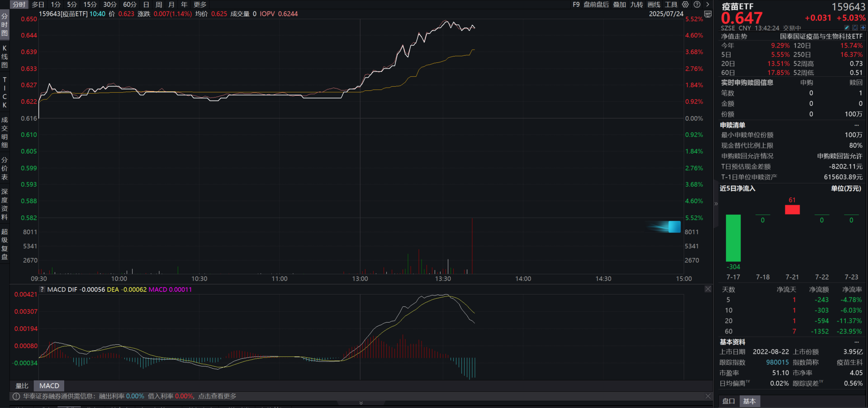This screenshot has height=408, width=868.
Task: Click the MACD question mark help icon
Action: pyautogui.click(x=42, y=290)
